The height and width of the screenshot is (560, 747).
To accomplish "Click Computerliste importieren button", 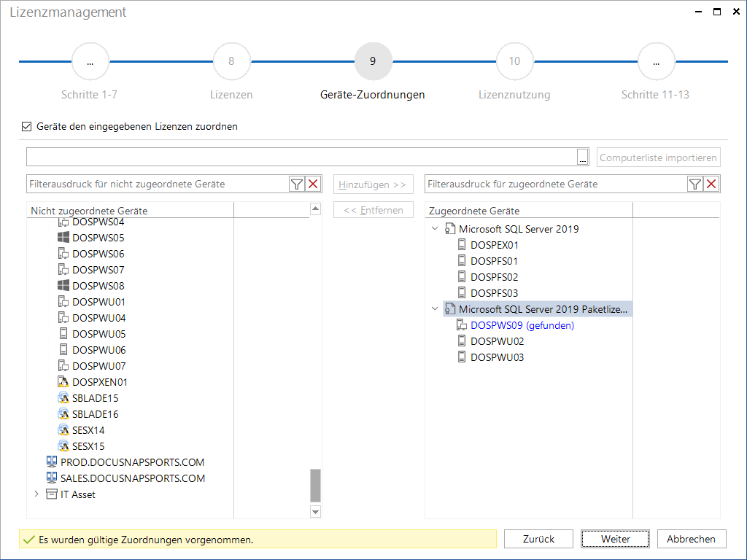I will [x=658, y=157].
